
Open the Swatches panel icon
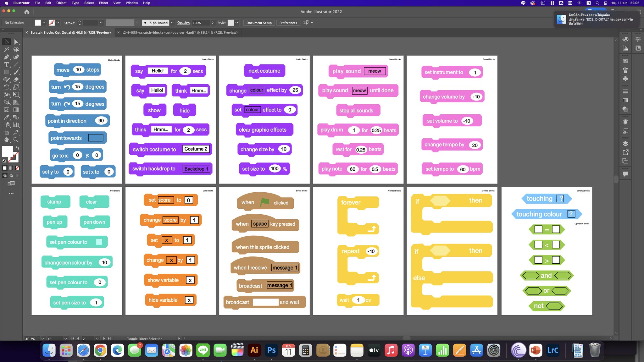click(625, 61)
